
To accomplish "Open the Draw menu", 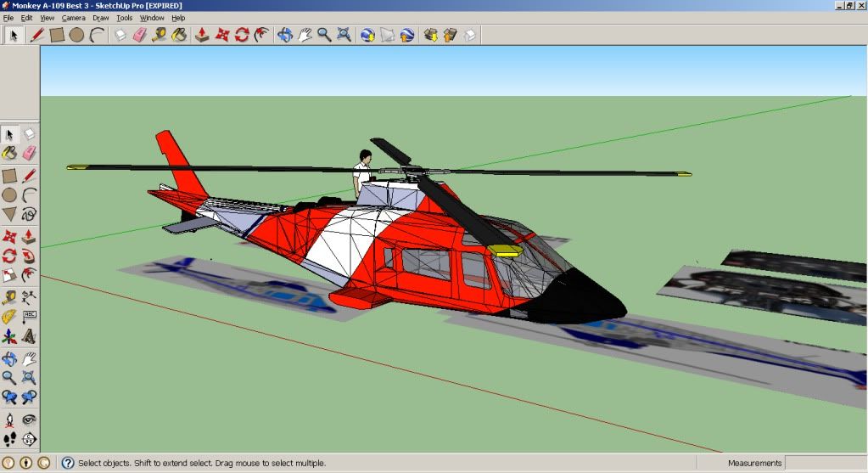I will [x=101, y=18].
